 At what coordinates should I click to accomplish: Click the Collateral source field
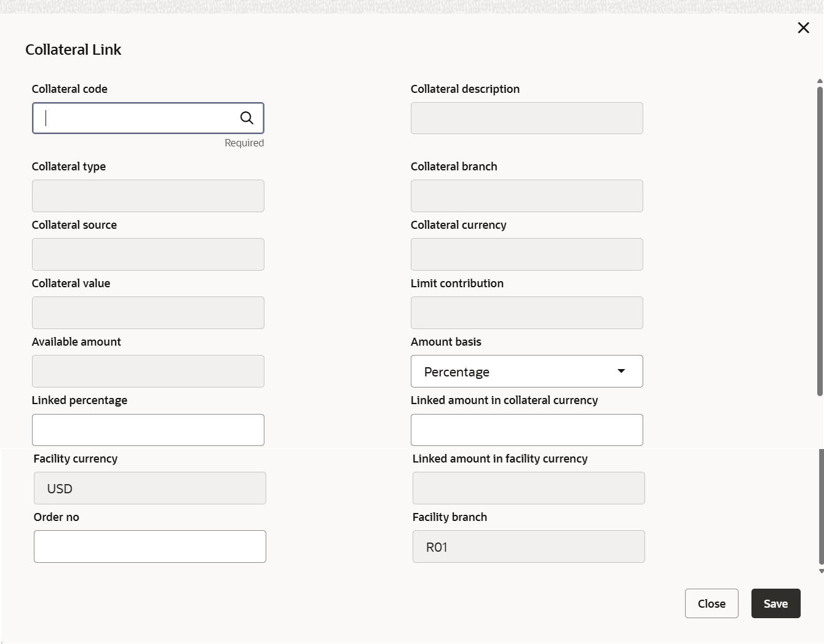(148, 255)
